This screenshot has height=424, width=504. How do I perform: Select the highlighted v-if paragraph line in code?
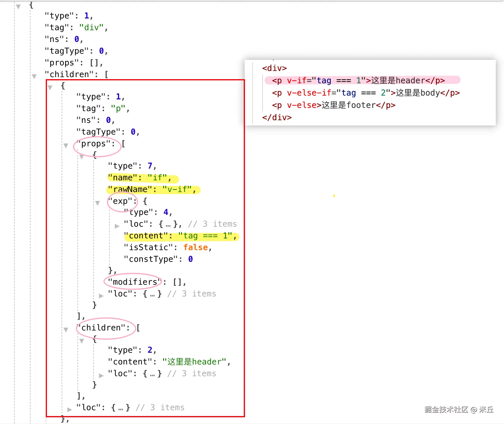(358, 80)
